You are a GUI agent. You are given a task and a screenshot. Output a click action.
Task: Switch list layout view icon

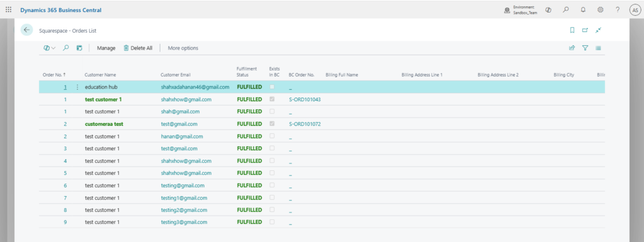(599, 48)
